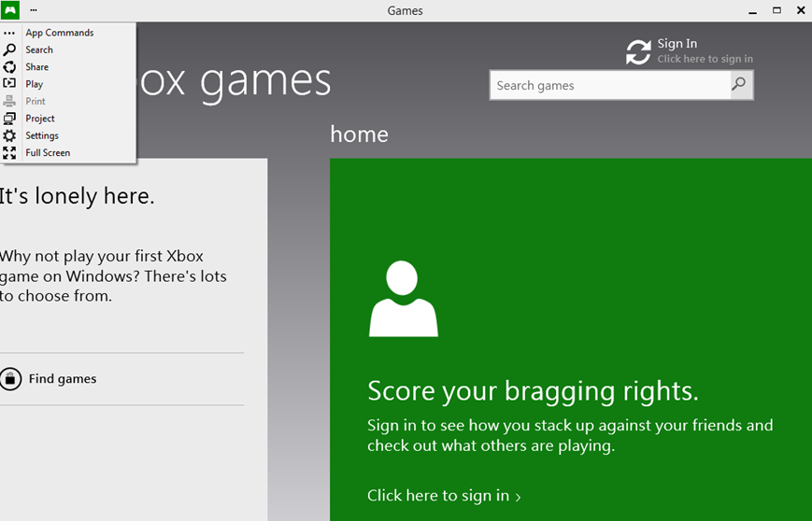
Task: Click the green Games controller app icon
Action: [10, 10]
